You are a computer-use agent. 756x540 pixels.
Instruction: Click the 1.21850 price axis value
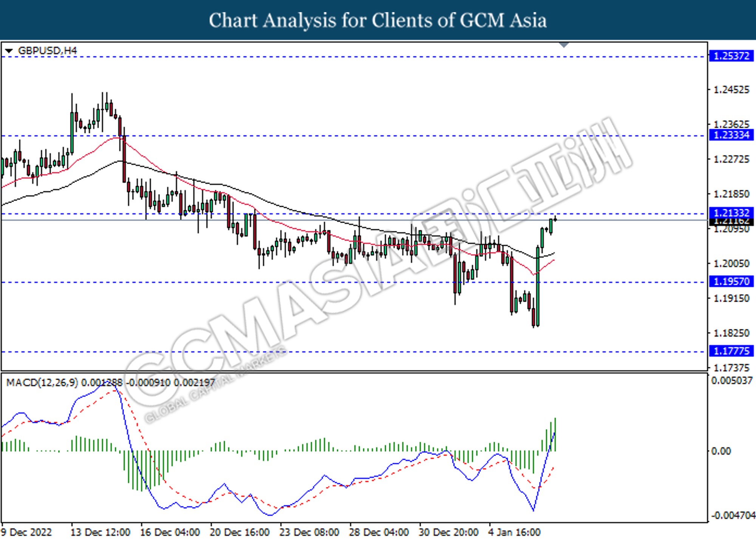(731, 194)
